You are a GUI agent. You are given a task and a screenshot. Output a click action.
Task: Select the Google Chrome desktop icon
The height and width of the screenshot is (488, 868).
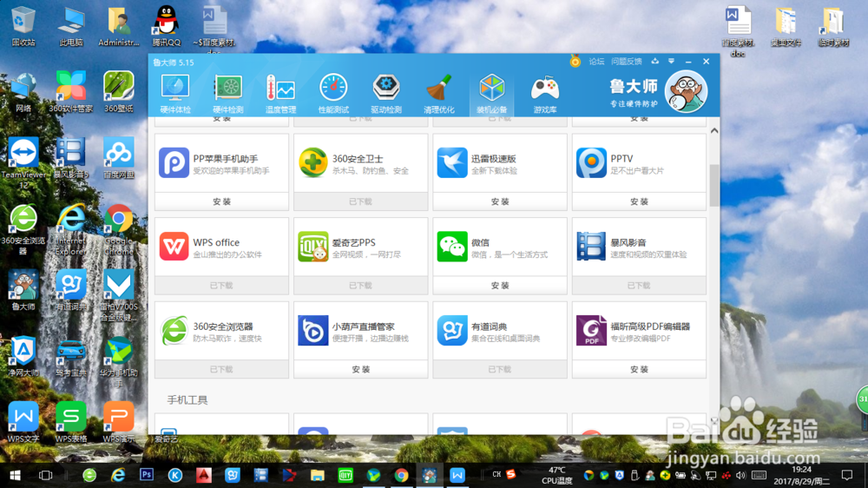118,230
